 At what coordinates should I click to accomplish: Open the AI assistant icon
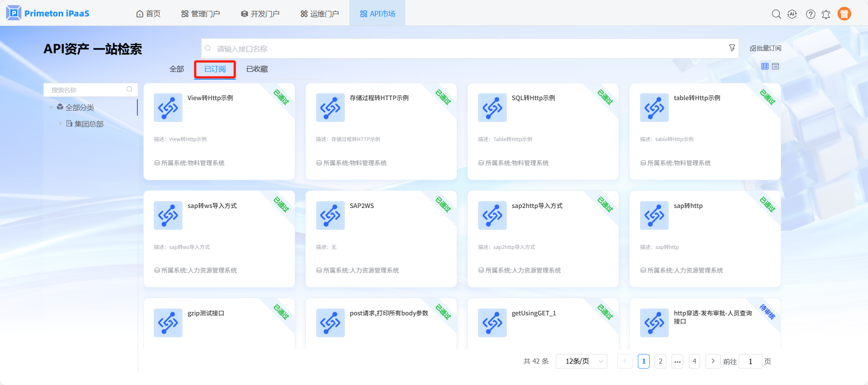(792, 14)
